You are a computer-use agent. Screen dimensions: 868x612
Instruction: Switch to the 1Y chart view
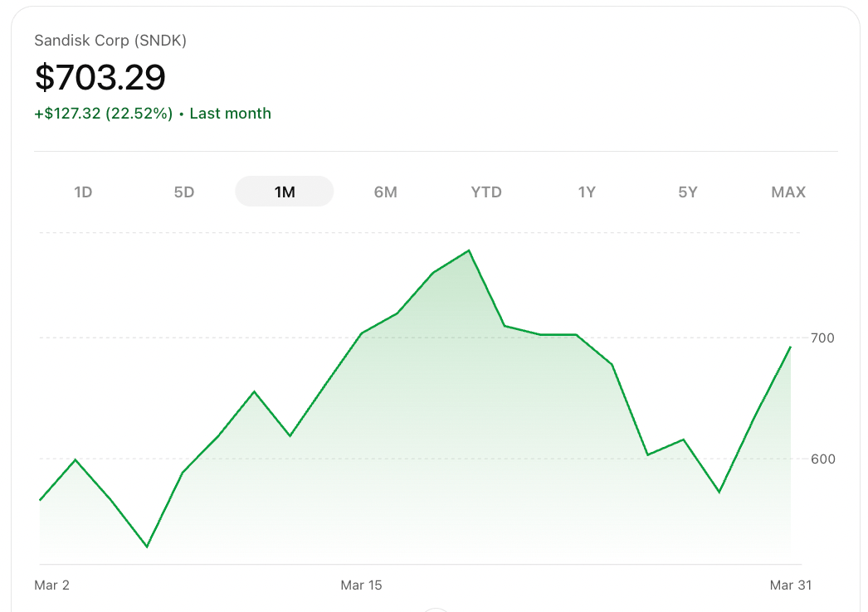pyautogui.click(x=587, y=192)
